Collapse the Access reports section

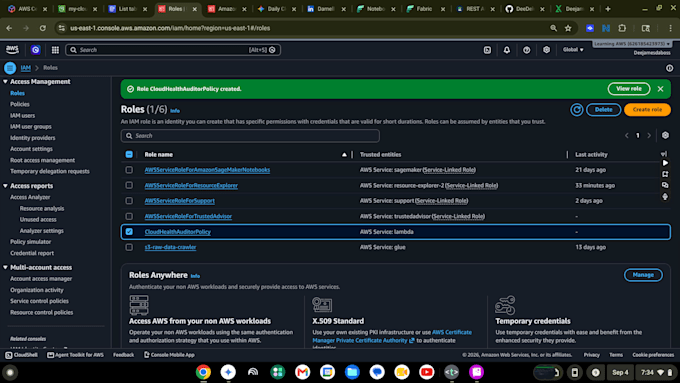pos(5,186)
